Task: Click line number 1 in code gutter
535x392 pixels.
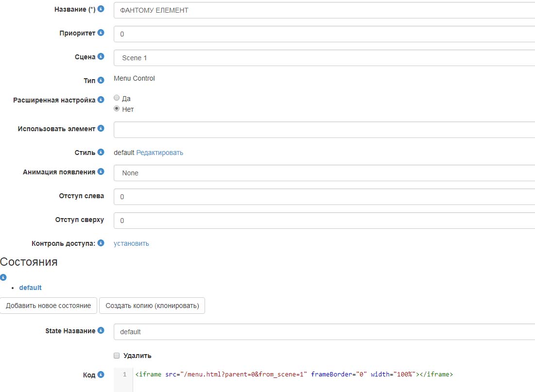Action: 124,374
